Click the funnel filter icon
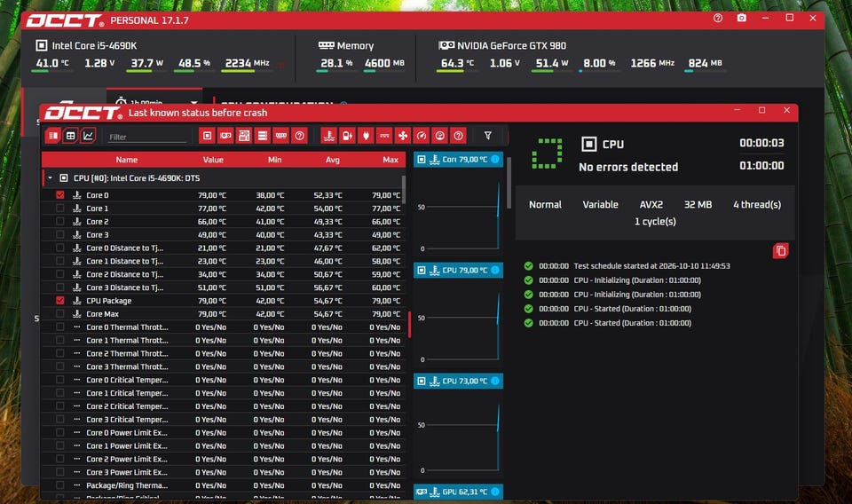 pyautogui.click(x=488, y=136)
